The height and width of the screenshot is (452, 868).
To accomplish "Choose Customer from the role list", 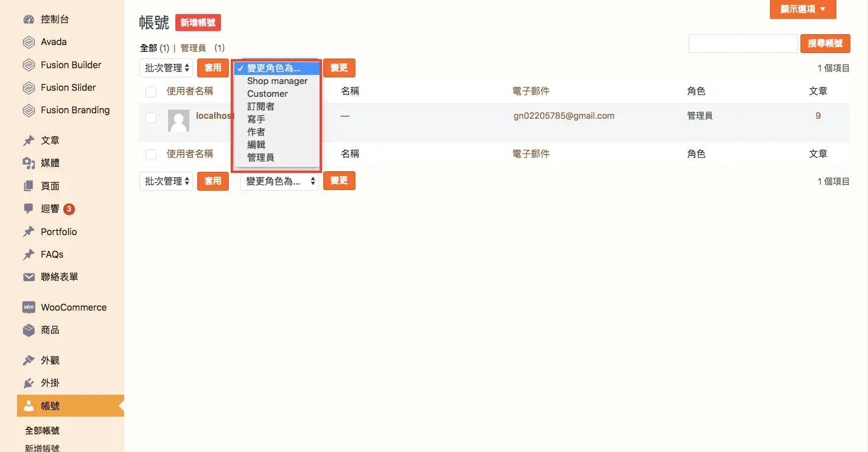I will [277, 94].
